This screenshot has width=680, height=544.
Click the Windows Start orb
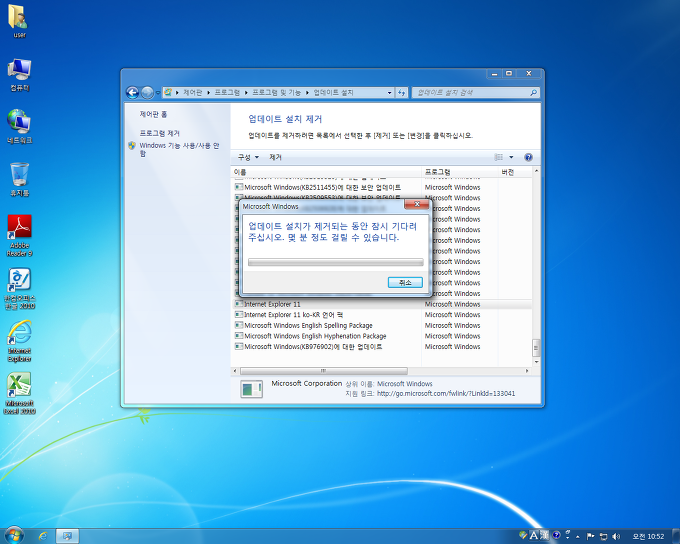(14, 536)
